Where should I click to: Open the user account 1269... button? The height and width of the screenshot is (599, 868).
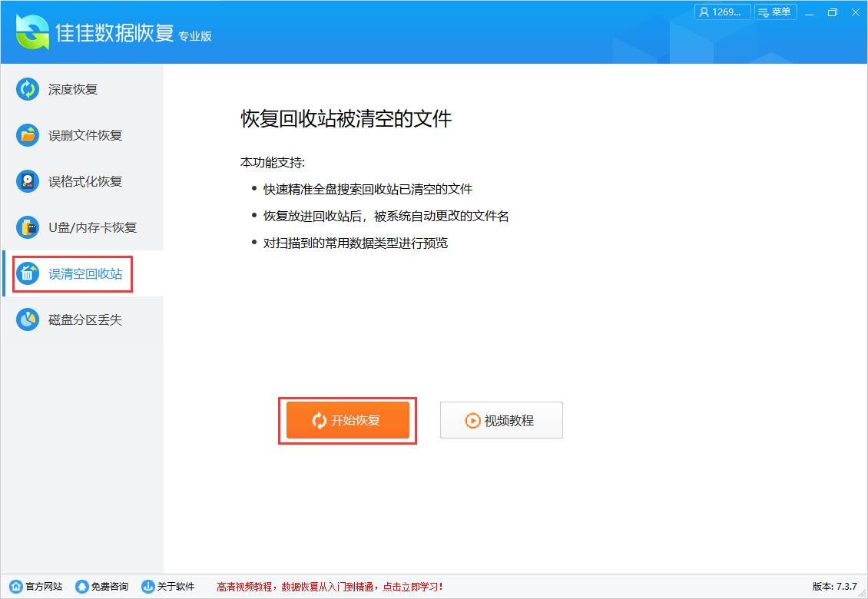(x=722, y=12)
